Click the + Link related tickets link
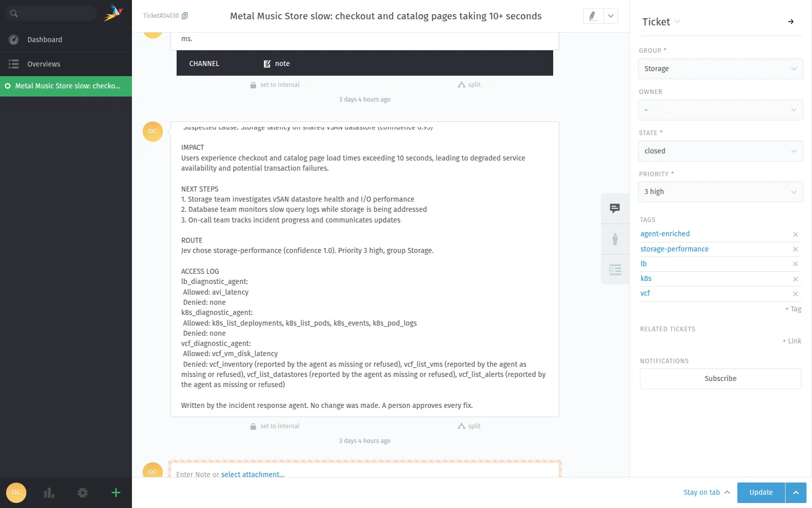Screen dimensions: 812x508 [792, 341]
